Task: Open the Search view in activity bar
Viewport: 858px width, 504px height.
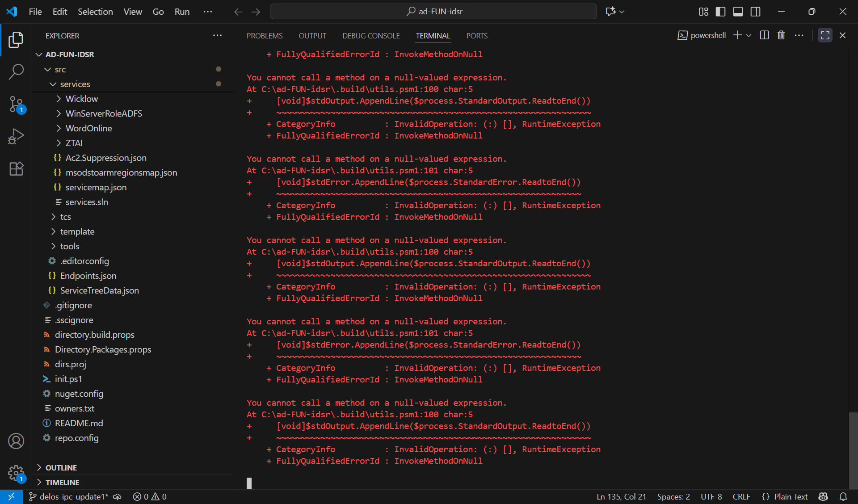Action: [x=16, y=71]
